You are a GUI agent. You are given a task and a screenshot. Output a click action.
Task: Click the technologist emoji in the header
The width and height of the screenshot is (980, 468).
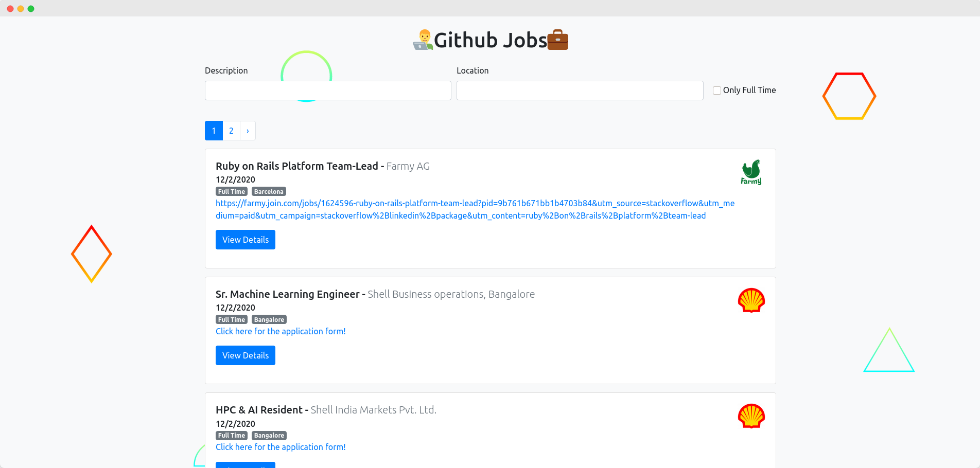pos(423,40)
